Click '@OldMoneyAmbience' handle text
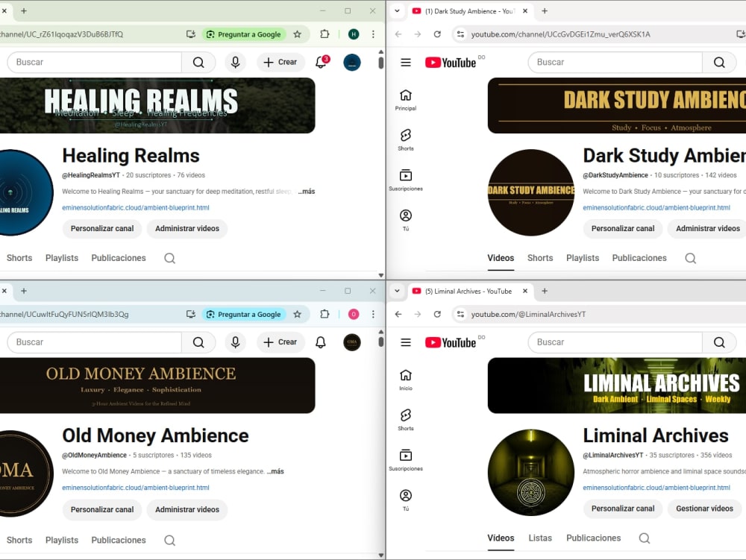The image size is (746, 560). (94, 456)
